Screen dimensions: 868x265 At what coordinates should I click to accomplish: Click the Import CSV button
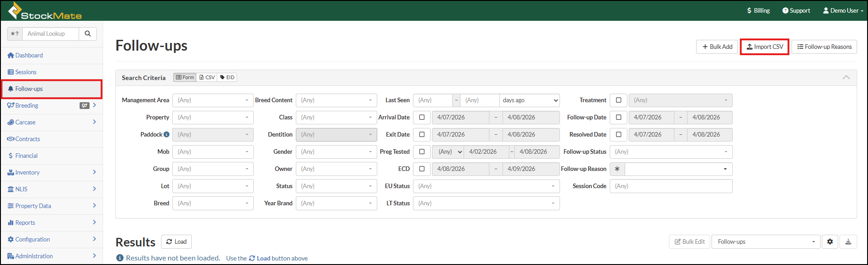click(x=765, y=47)
